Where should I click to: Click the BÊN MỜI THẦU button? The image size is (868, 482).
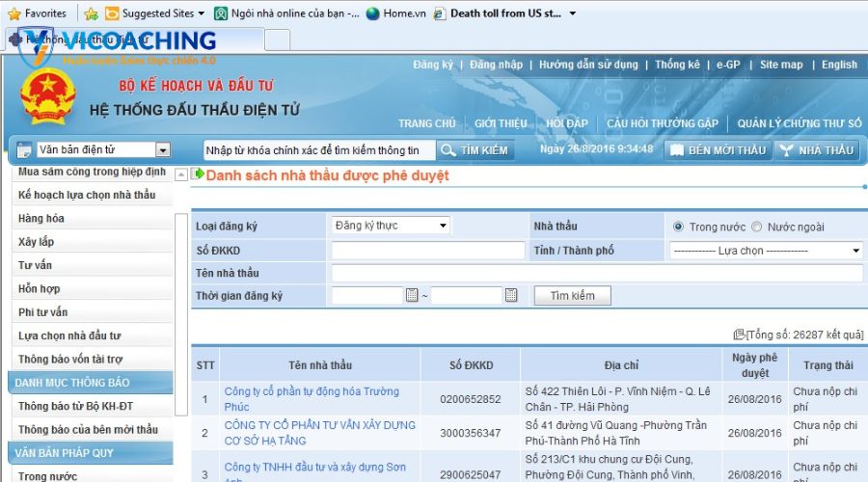coord(718,150)
